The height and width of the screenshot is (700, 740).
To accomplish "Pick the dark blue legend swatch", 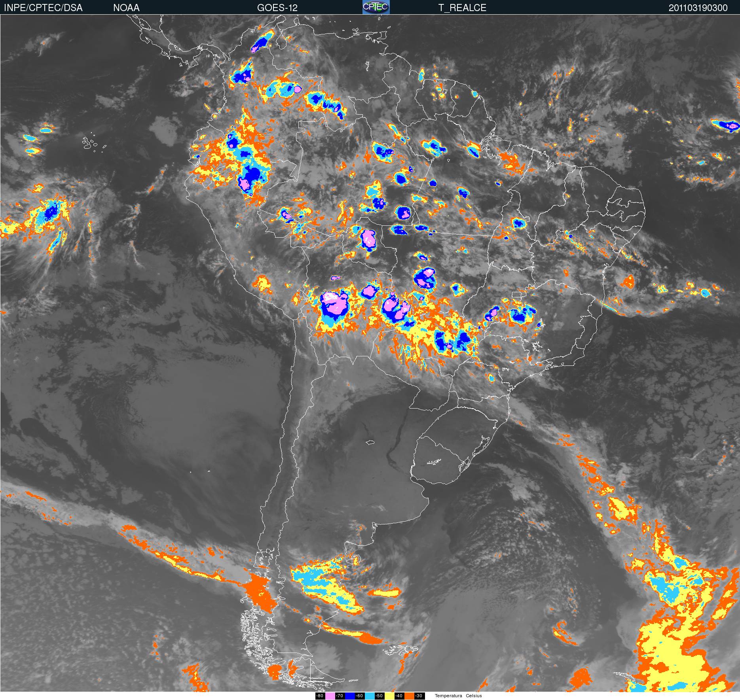I will click(350, 696).
